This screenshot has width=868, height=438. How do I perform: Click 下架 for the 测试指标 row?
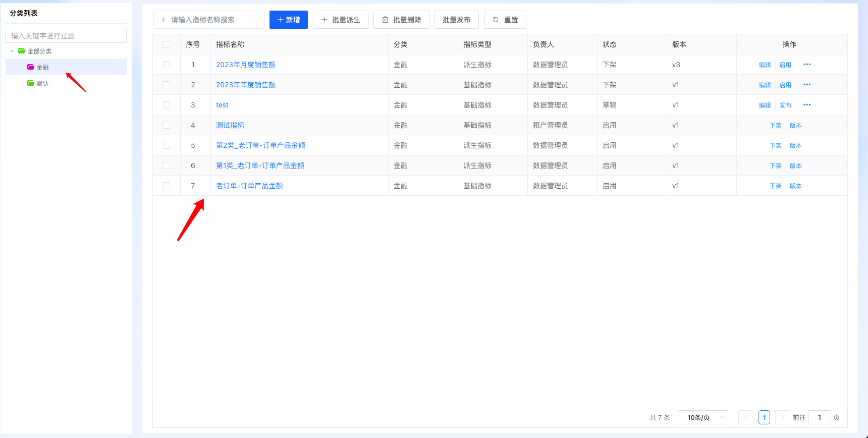coord(775,125)
